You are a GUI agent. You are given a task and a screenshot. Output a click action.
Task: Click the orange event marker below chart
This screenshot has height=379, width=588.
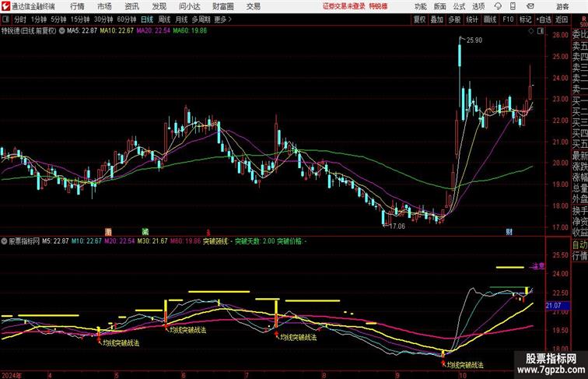pos(108,231)
